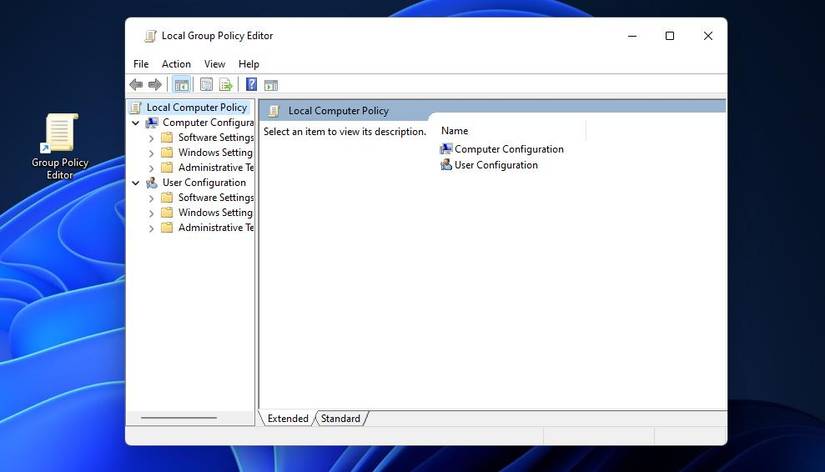Screen dimensions: 825x472
Task: Expand Software Settings under Computer Configuration
Action: 152,138
